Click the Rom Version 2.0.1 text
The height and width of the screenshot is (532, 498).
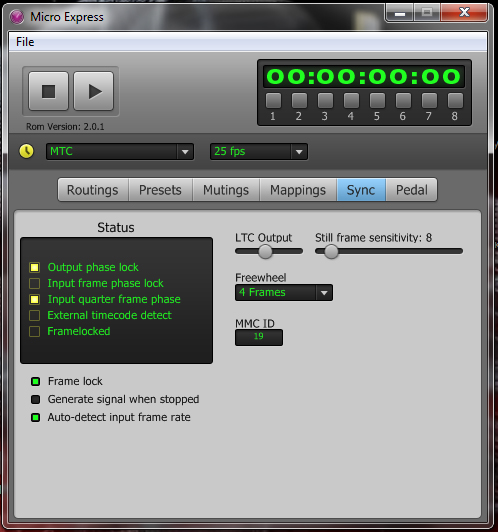[65, 127]
